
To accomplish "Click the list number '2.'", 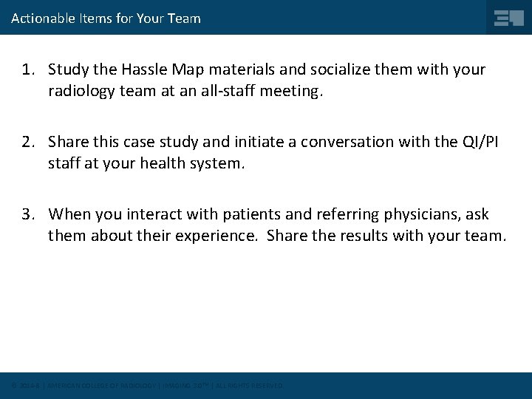I will point(29,142).
